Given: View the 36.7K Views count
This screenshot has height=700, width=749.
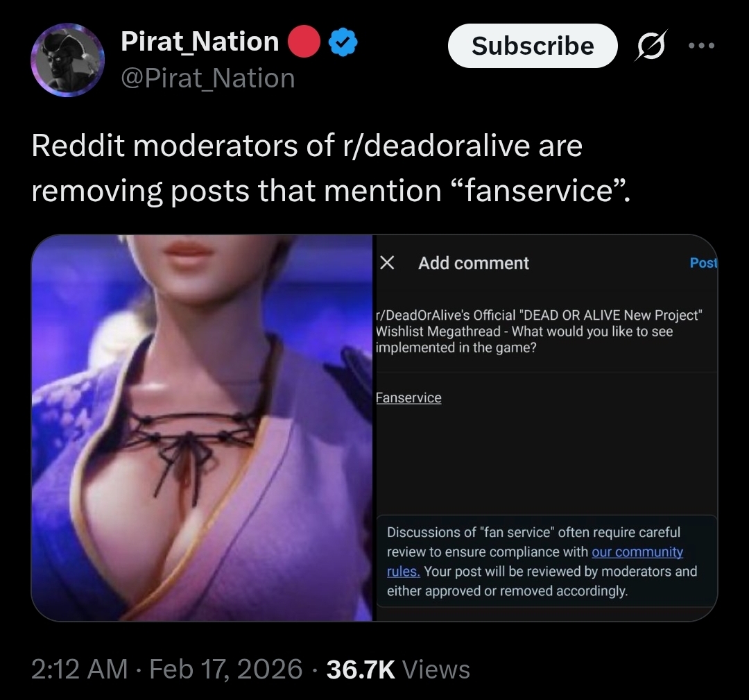Looking at the screenshot, I should (x=398, y=669).
